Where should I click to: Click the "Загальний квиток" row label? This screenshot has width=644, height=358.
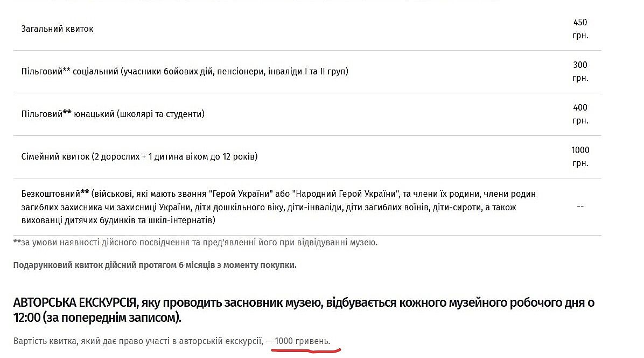pyautogui.click(x=57, y=29)
